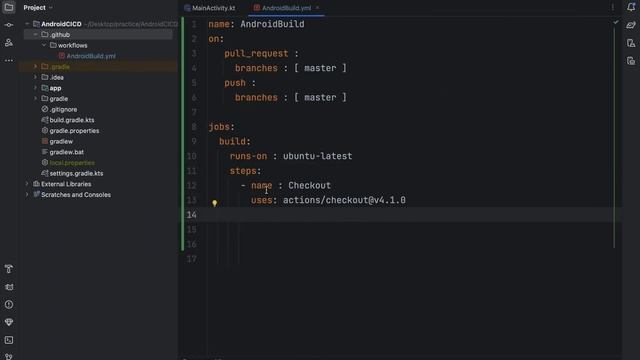Viewport: 640px width, 360px height.
Task: Open the Commit tool window icon
Action: click(x=9, y=25)
